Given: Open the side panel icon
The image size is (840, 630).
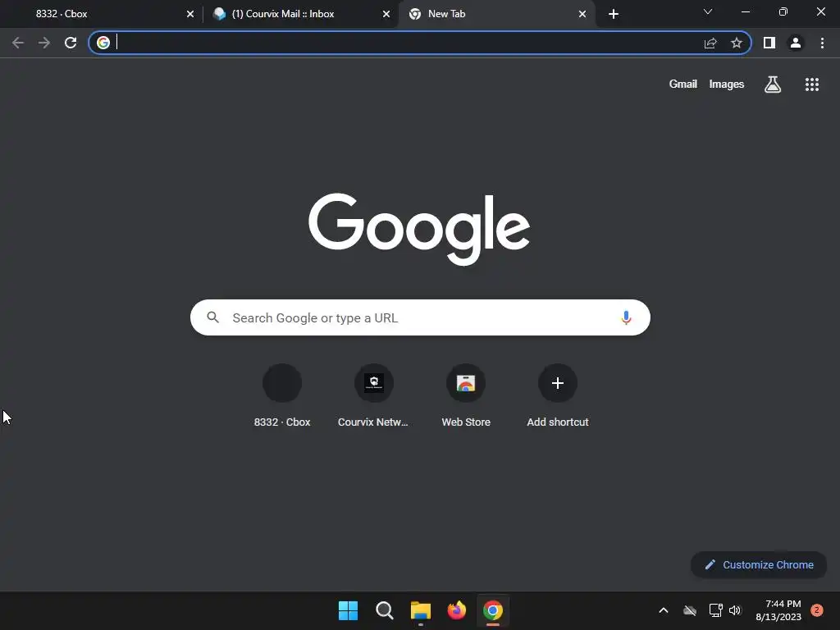Looking at the screenshot, I should pyautogui.click(x=769, y=43).
